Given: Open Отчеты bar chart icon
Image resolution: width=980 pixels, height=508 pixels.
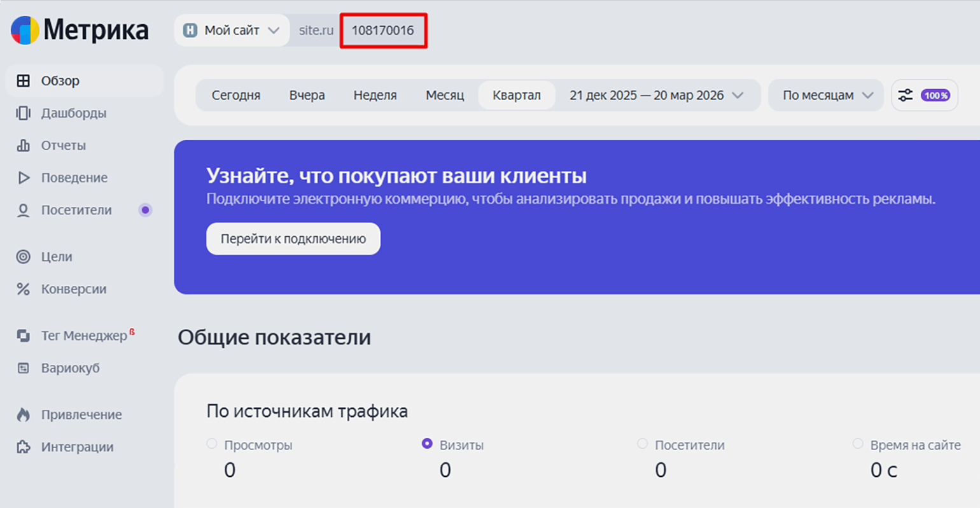Looking at the screenshot, I should pos(24,146).
